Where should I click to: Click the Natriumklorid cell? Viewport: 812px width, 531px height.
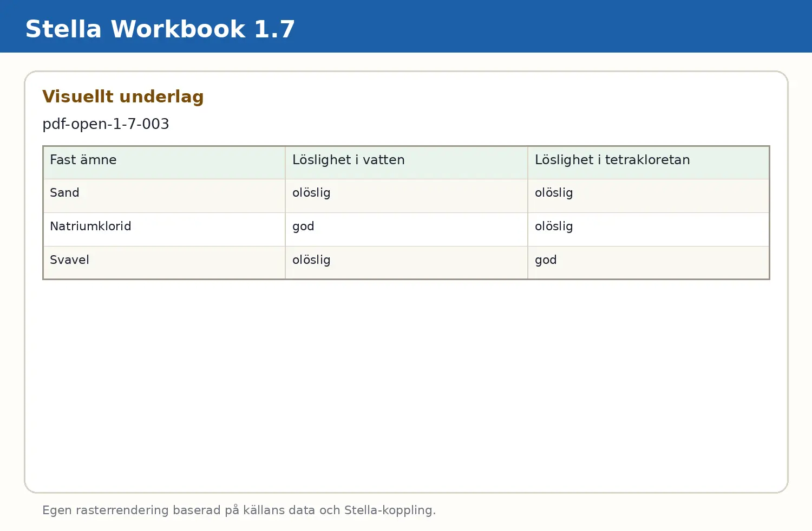(164, 230)
